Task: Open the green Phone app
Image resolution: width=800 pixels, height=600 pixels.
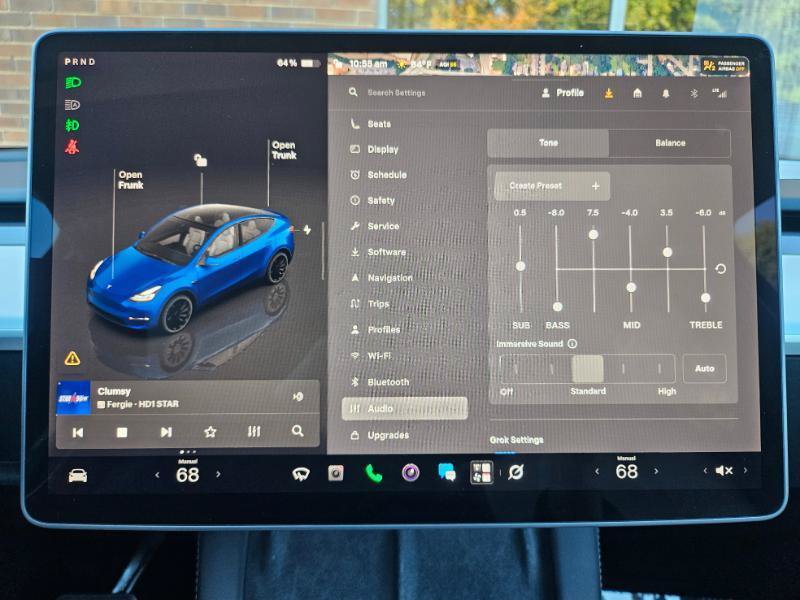Action: 373,473
